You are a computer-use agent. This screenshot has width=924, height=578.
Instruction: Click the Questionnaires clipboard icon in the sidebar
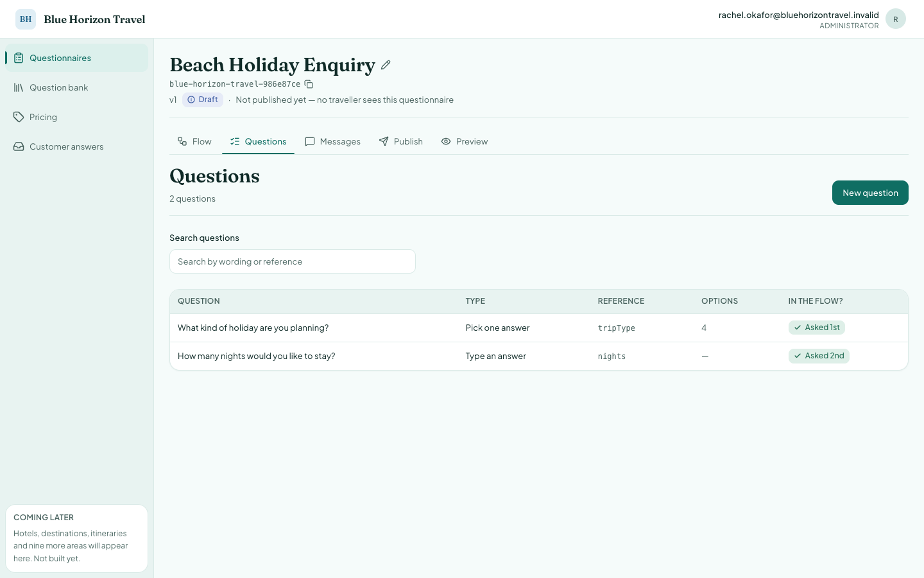[x=19, y=58]
